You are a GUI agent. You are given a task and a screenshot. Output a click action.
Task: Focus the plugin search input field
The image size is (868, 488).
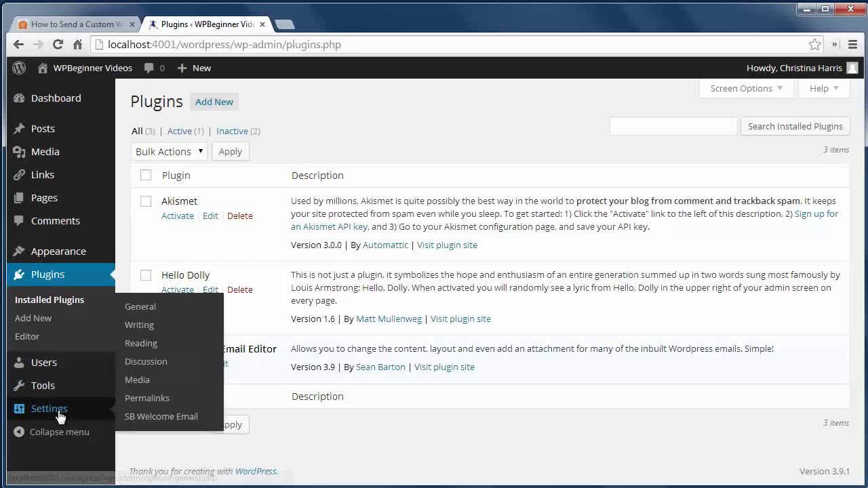[x=673, y=126]
